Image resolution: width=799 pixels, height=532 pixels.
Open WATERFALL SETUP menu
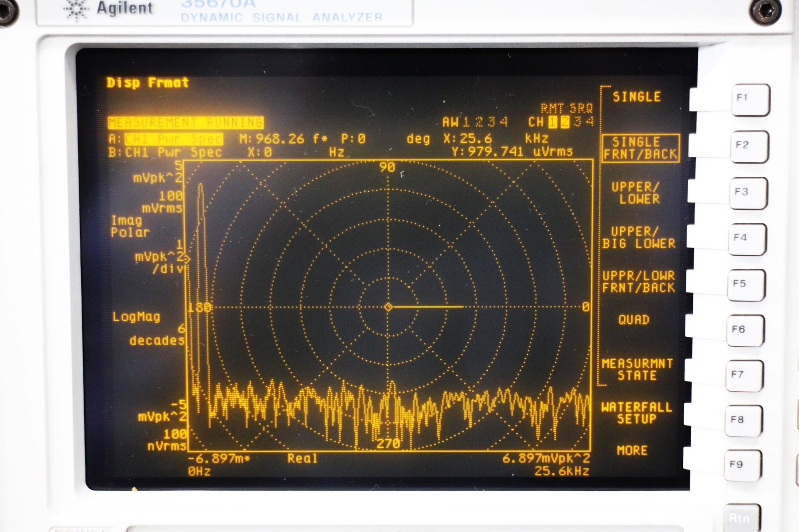636,413
